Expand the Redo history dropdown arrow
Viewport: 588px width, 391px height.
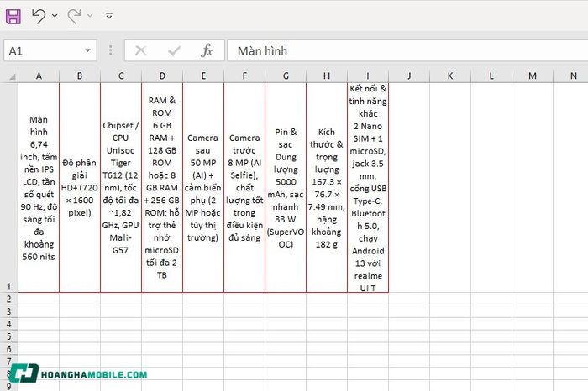[90, 16]
